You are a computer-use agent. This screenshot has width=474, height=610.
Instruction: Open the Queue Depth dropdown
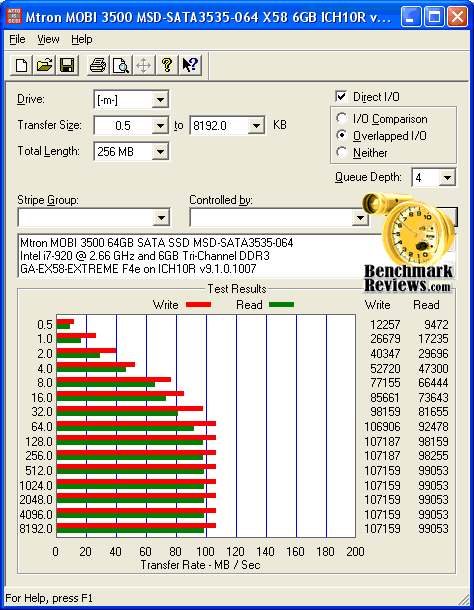click(x=447, y=178)
